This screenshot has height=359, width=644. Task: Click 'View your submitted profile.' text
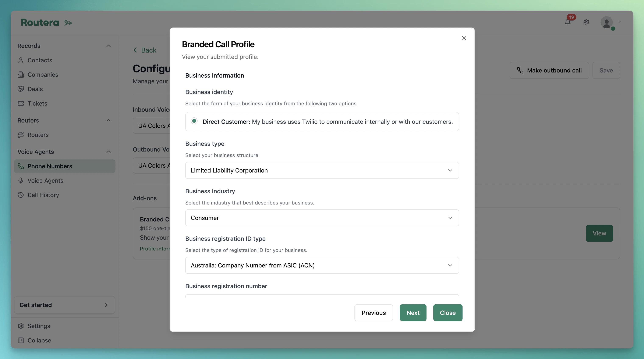[x=220, y=57]
